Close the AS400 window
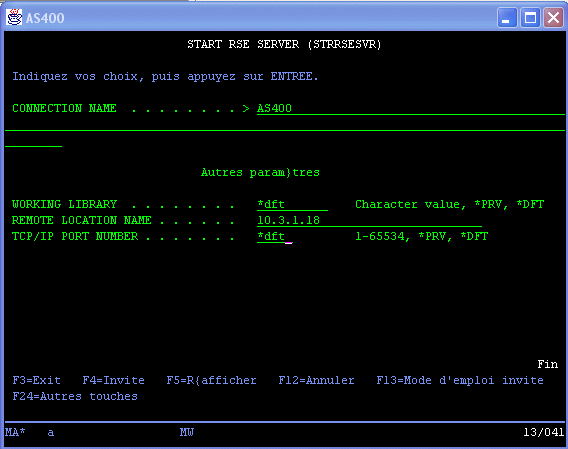 553,17
